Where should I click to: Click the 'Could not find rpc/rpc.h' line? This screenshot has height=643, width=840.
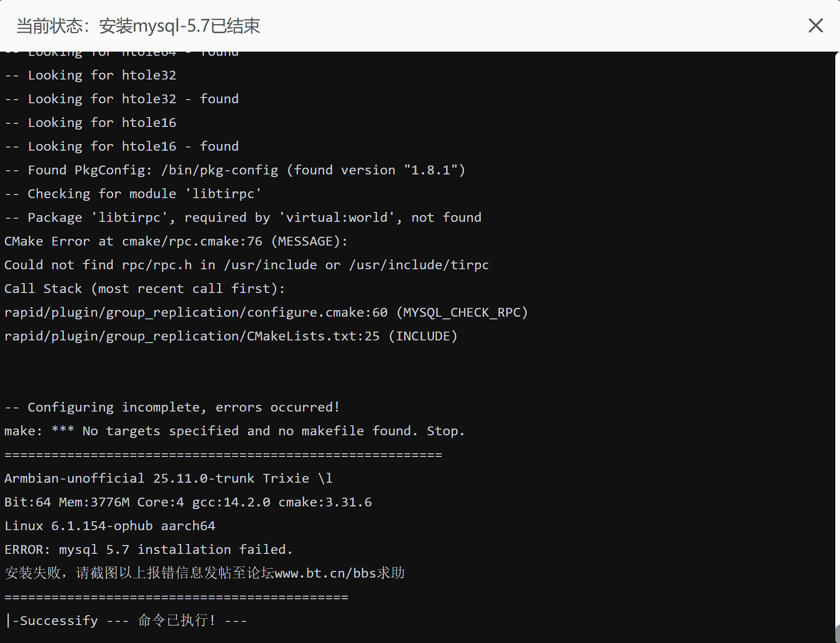point(246,265)
